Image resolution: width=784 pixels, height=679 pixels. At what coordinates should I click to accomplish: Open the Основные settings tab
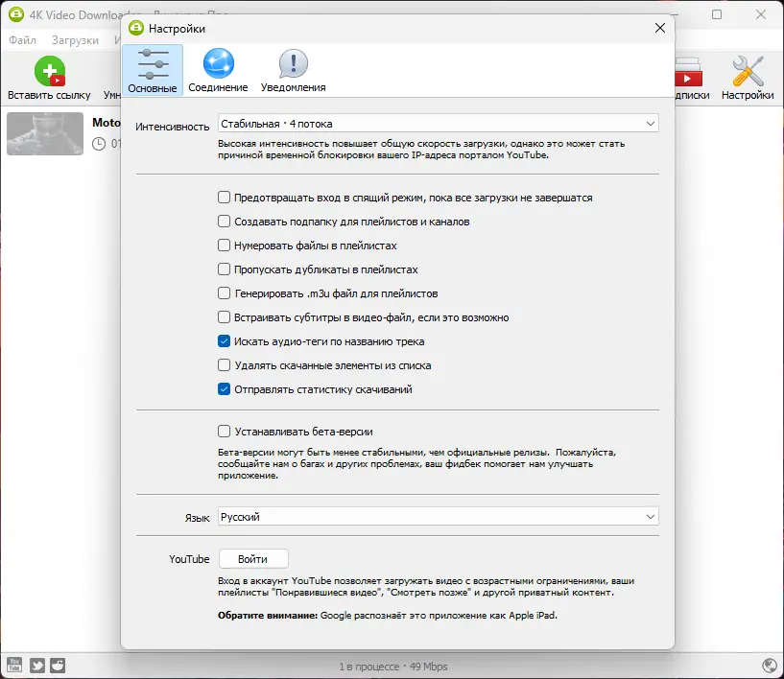153,70
